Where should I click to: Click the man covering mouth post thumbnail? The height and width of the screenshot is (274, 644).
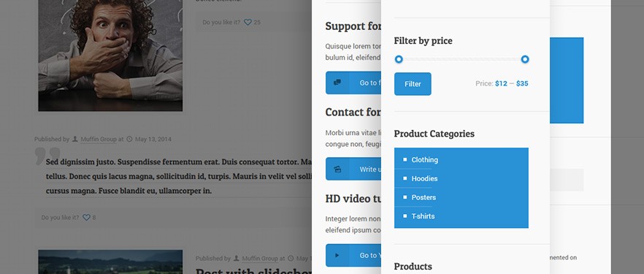110,55
